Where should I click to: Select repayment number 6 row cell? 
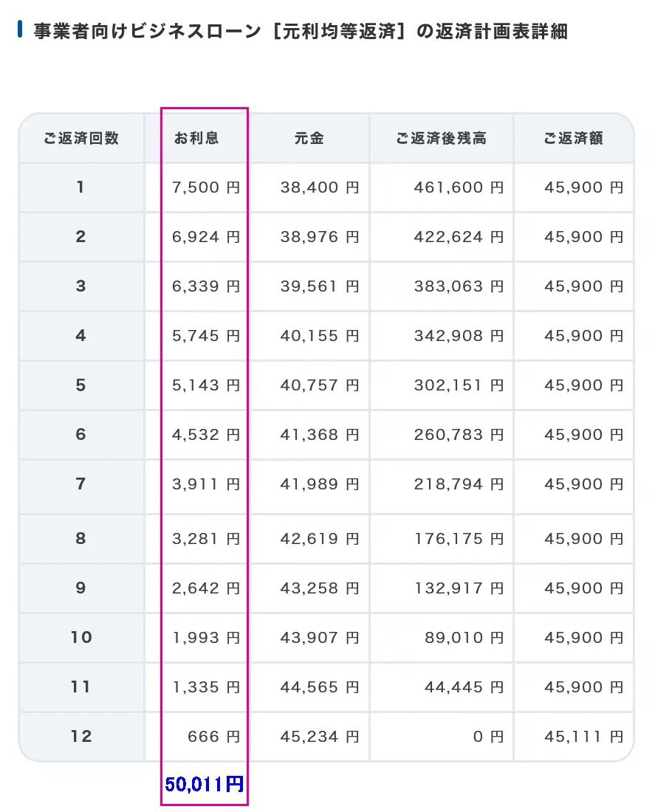[81, 435]
